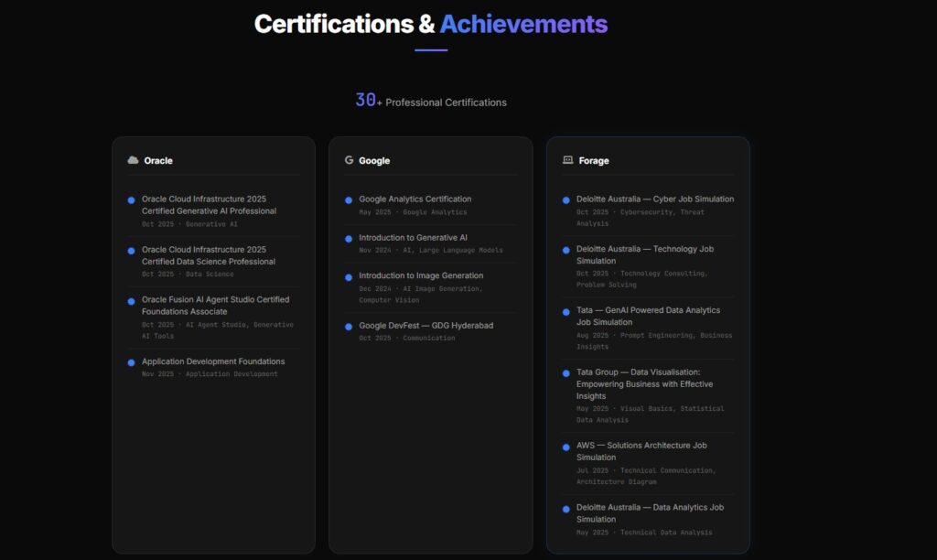Click the Oracle cloud icon
937x560 pixels.
(x=133, y=160)
